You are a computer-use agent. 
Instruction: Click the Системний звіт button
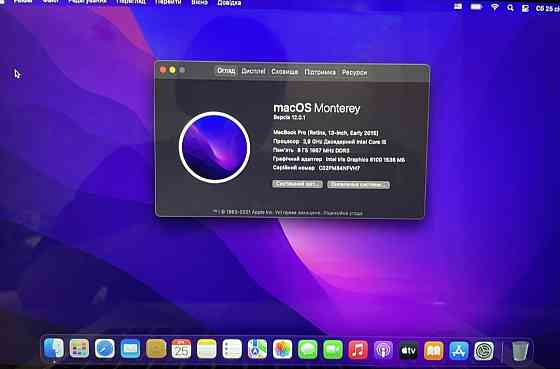[x=298, y=184]
